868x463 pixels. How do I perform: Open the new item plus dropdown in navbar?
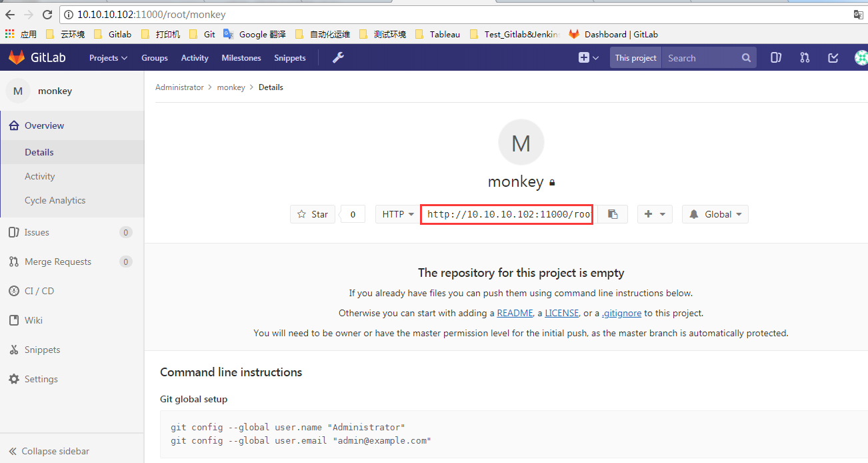(589, 58)
